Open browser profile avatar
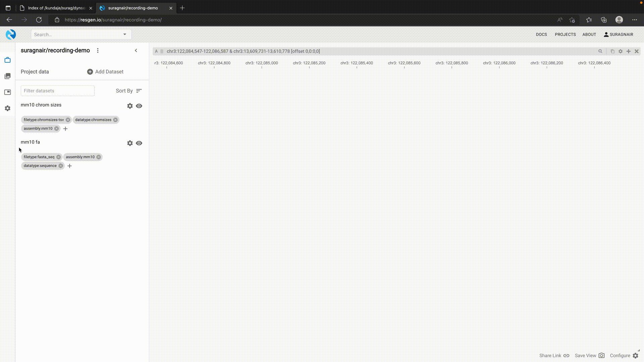The width and height of the screenshot is (644, 362). click(619, 20)
